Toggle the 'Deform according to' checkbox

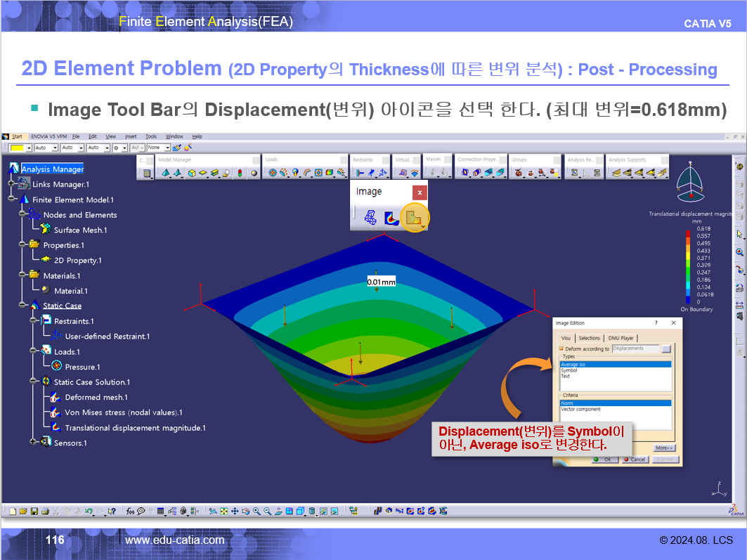561,349
